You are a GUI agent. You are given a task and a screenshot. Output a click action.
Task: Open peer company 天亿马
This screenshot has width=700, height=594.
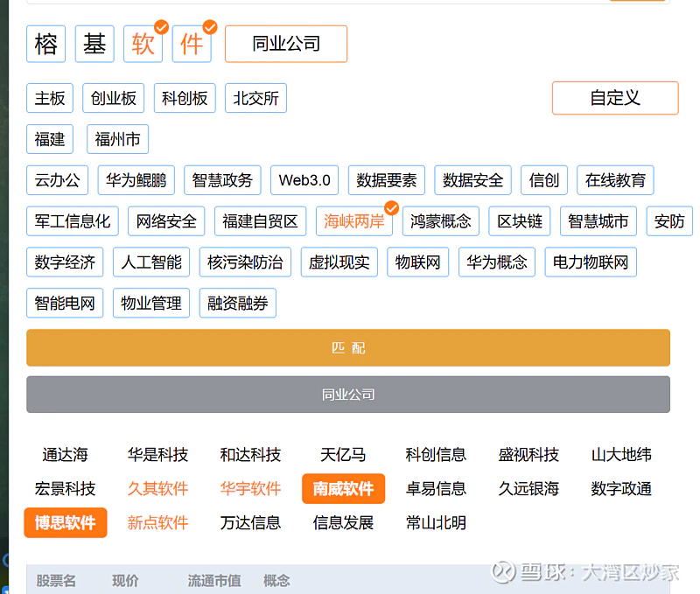pos(343,455)
